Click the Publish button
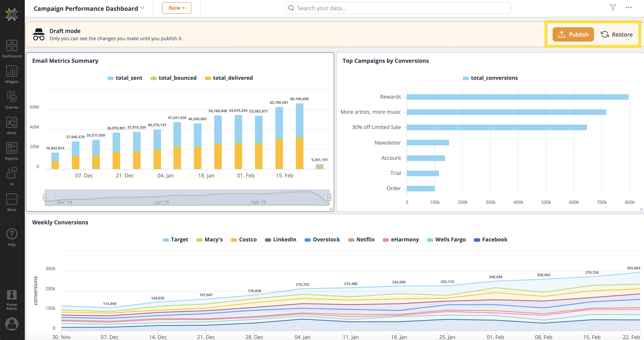The height and width of the screenshot is (340, 644). point(573,34)
